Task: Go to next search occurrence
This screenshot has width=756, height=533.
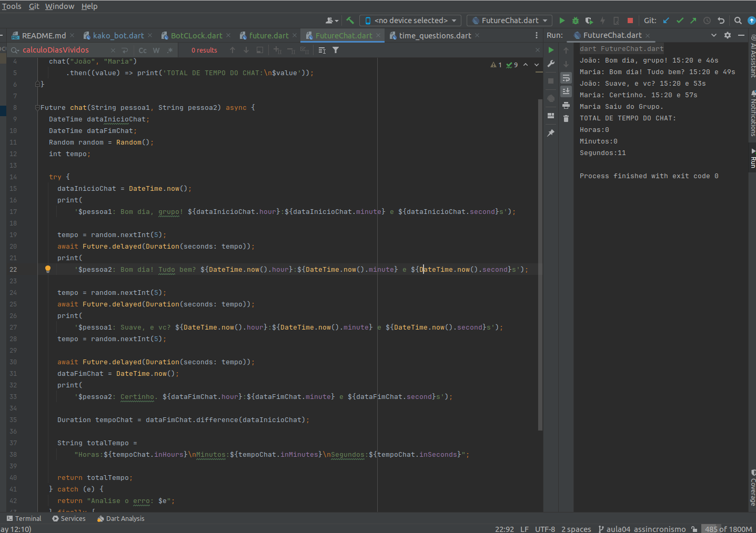Action: [246, 50]
